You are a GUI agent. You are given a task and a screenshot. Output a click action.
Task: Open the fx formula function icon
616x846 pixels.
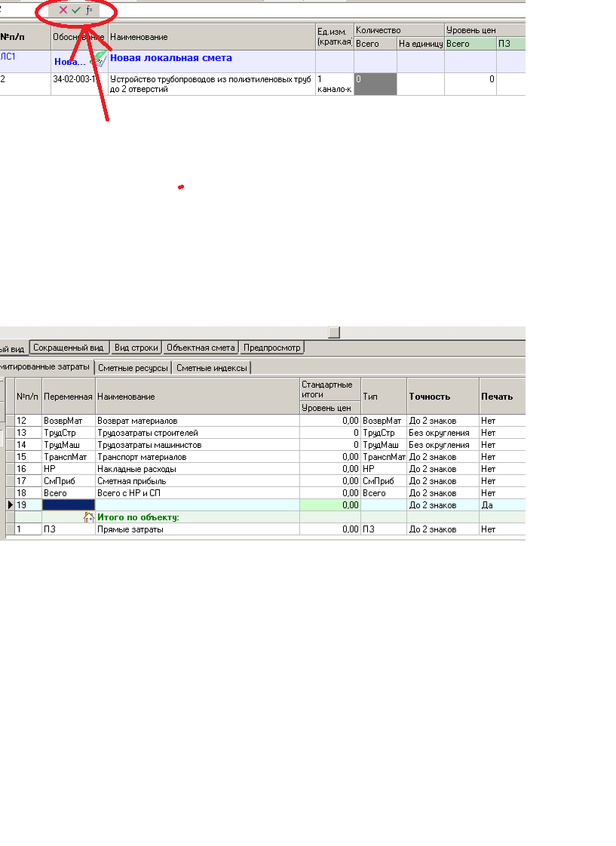[x=89, y=11]
